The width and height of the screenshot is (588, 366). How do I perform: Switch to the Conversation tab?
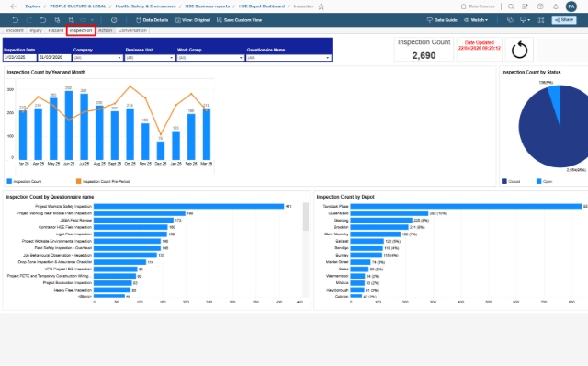tap(132, 30)
